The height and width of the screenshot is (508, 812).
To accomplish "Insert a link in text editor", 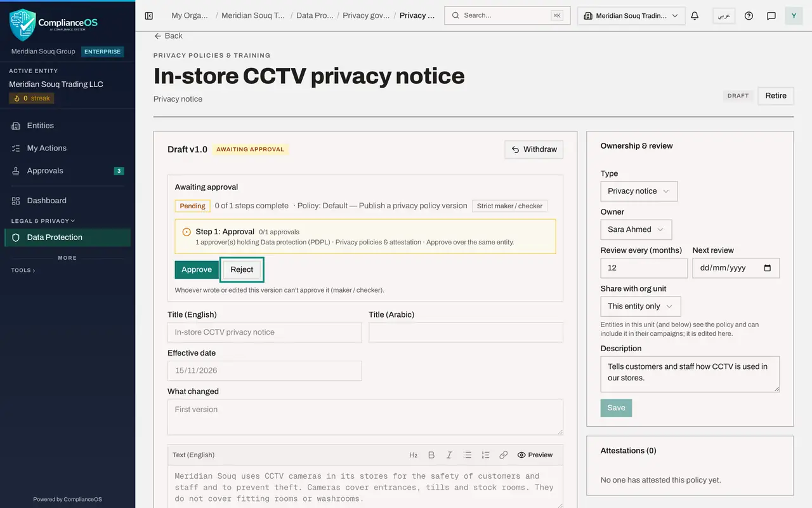I will coord(504,455).
